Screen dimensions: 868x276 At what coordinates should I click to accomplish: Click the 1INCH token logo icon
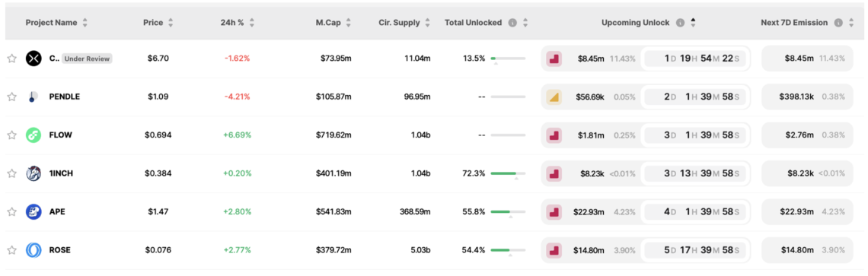(34, 173)
